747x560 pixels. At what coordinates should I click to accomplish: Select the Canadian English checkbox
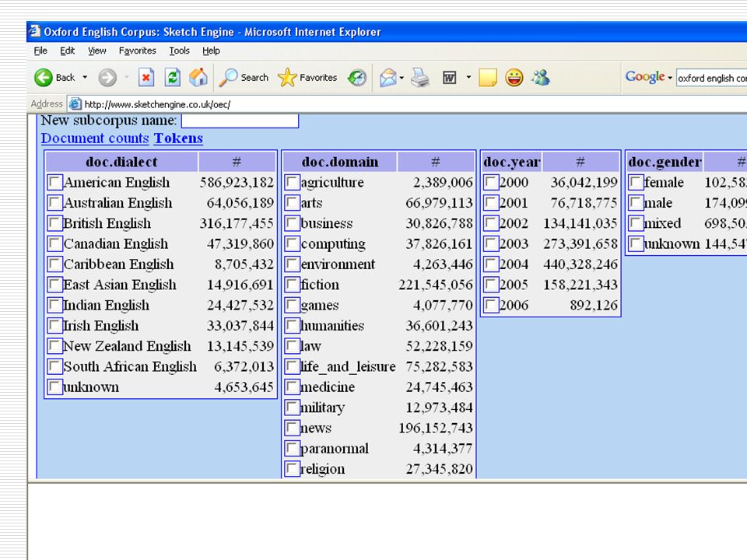(54, 243)
